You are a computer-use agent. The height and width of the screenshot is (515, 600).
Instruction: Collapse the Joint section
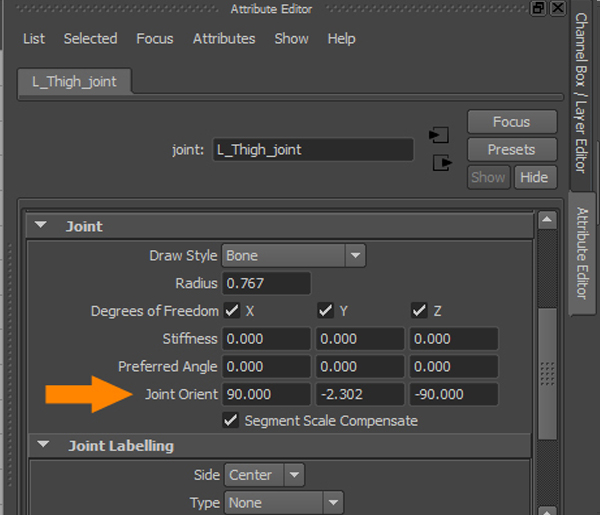pyautogui.click(x=41, y=225)
